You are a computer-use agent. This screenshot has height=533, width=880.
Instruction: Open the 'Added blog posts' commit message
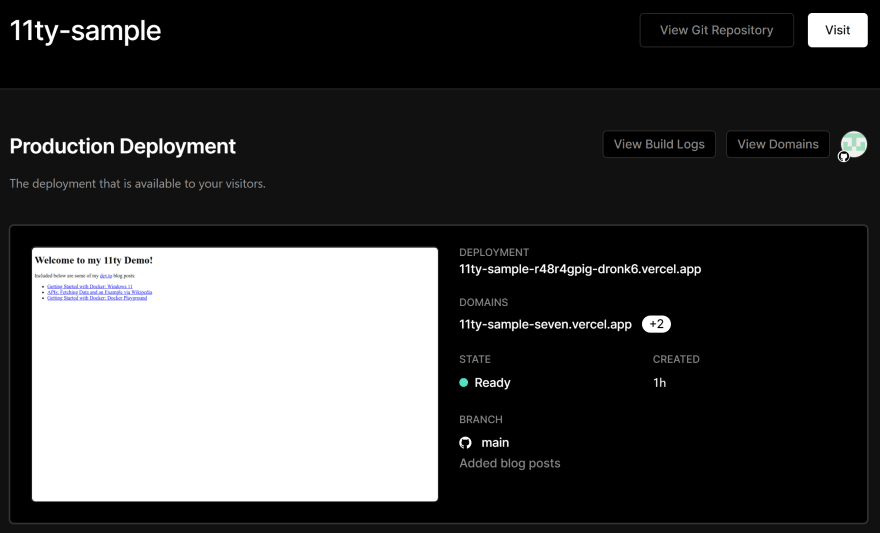[510, 463]
